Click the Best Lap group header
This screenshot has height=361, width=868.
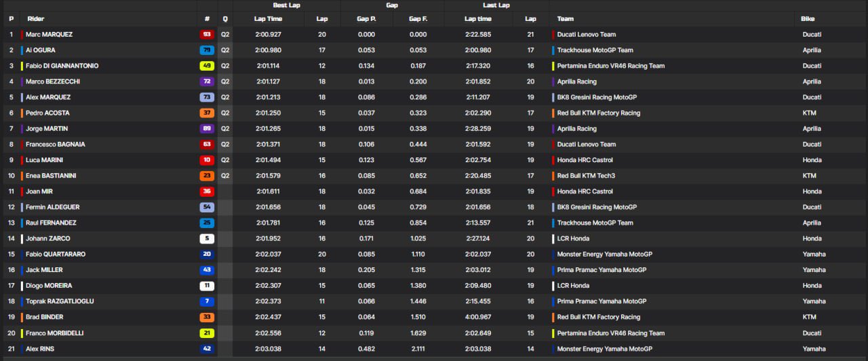286,5
